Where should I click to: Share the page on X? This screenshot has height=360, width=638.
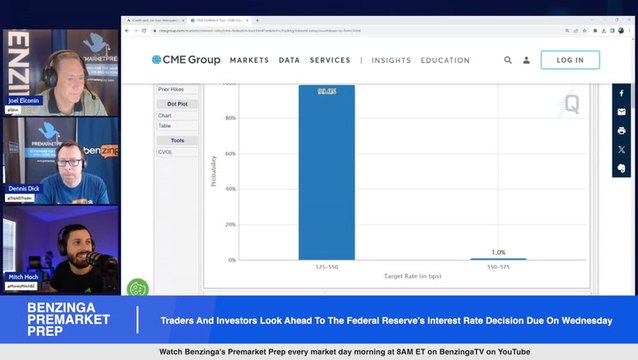coord(621,149)
